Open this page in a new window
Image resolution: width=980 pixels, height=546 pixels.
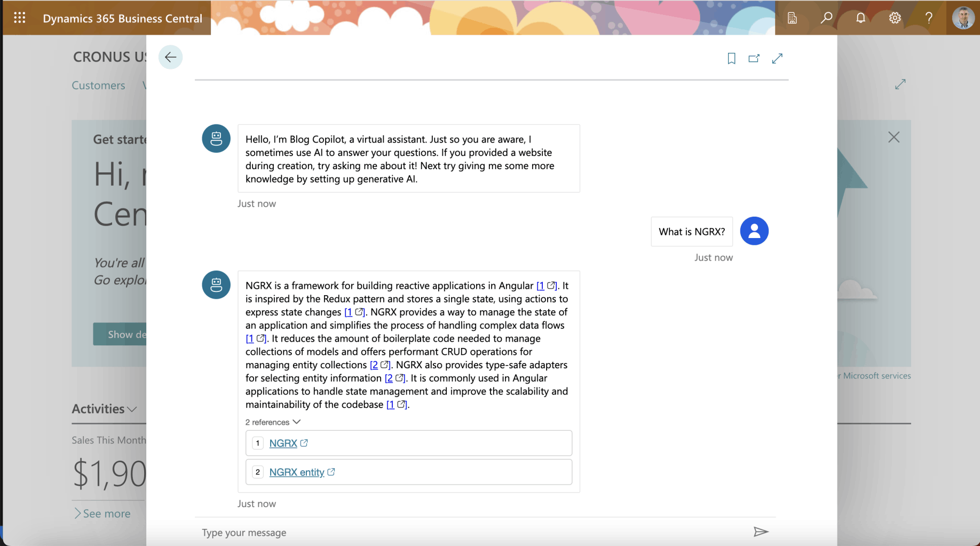point(754,58)
